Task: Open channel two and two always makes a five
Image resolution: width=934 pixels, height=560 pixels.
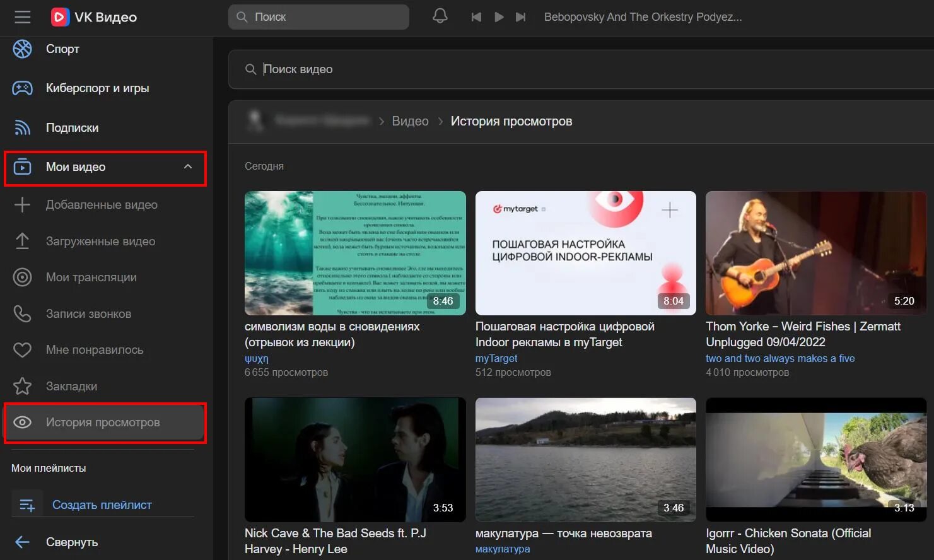Action: [780, 359]
